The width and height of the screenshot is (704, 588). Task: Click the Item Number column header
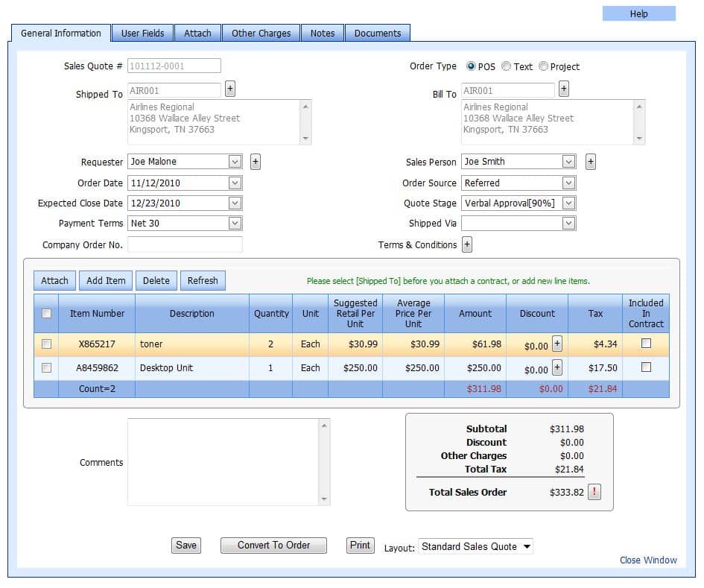[97, 314]
